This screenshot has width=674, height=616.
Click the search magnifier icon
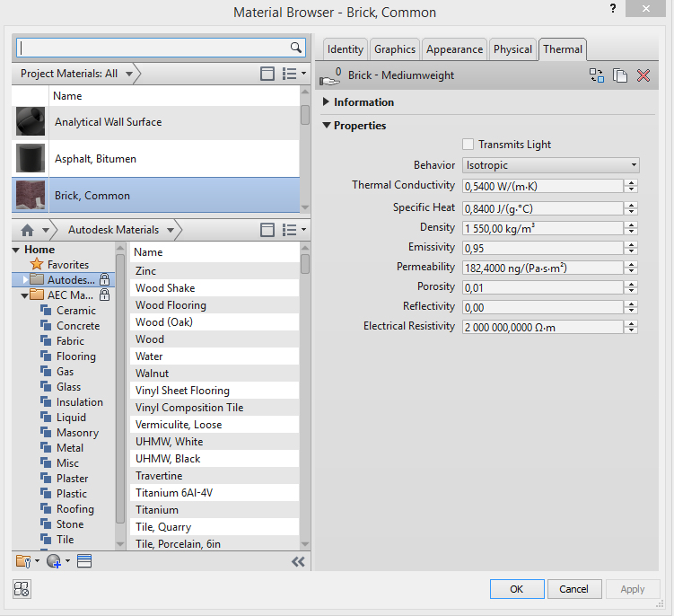pos(296,48)
